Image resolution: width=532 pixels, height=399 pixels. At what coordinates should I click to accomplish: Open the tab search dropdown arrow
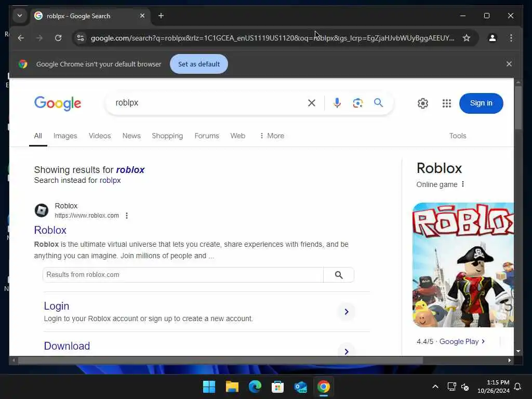tap(20, 16)
